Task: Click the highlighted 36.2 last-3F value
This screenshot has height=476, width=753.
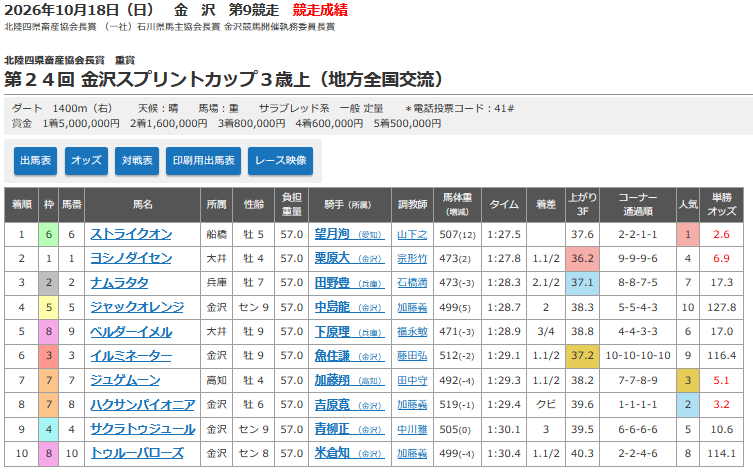Action: [583, 258]
